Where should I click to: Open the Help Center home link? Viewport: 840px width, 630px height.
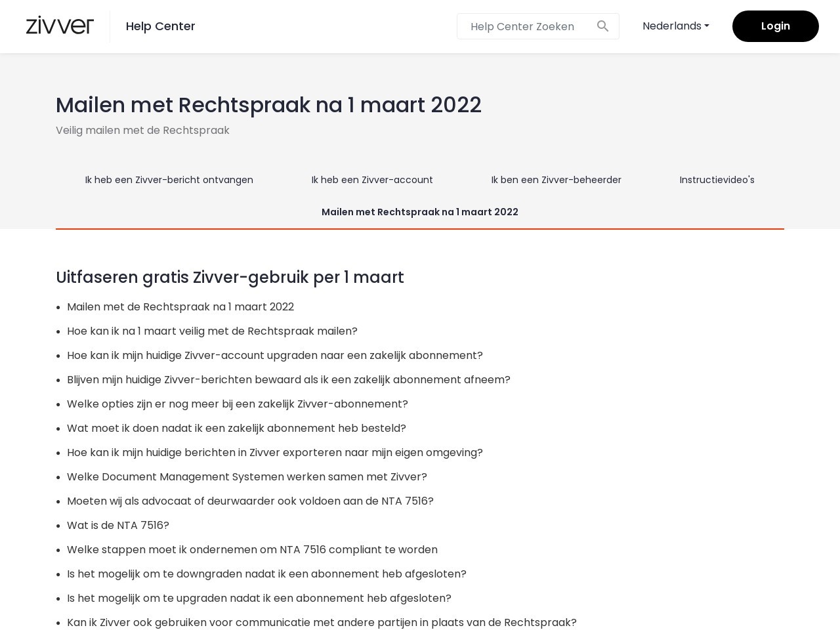coord(160,26)
